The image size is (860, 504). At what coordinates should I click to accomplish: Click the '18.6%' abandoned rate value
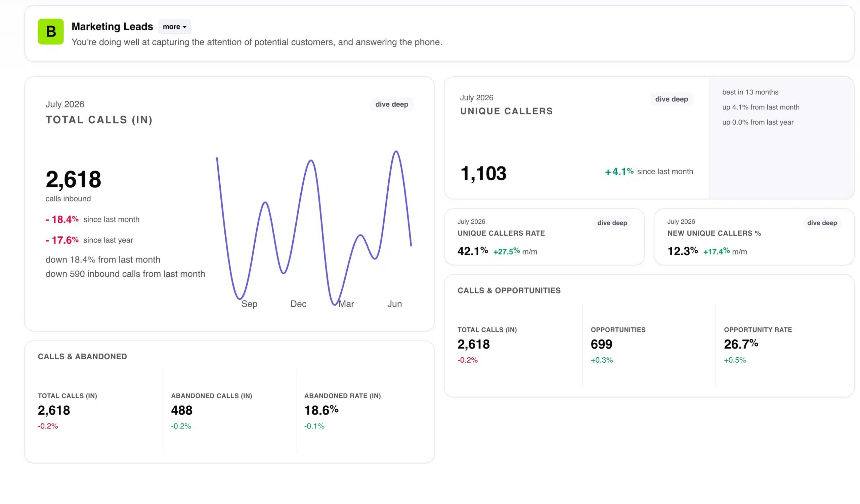click(321, 411)
